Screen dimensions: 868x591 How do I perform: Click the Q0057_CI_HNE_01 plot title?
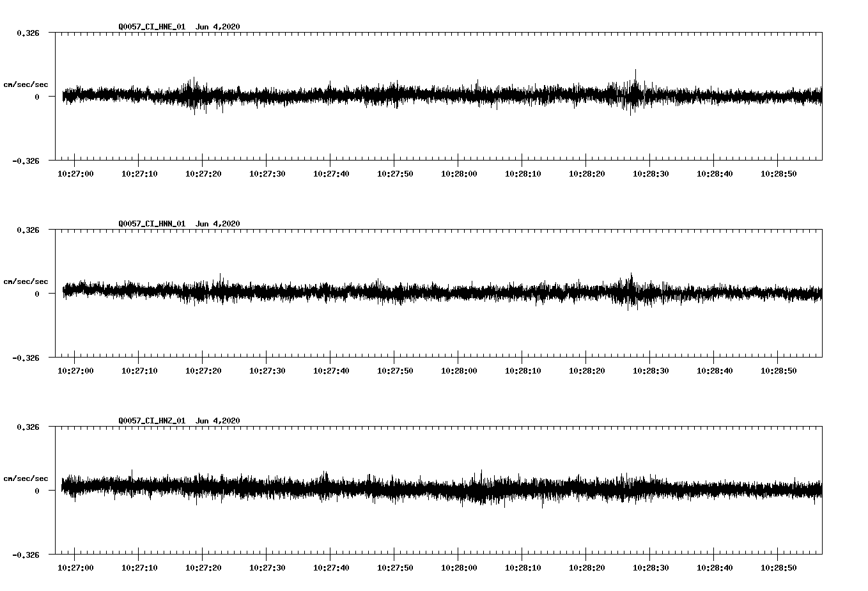(179, 27)
